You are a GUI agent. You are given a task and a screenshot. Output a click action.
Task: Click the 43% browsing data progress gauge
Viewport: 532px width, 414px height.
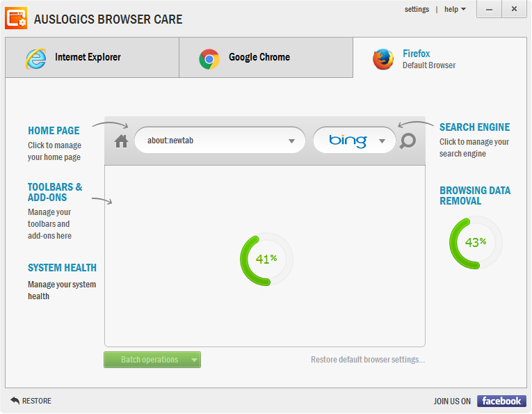(476, 242)
